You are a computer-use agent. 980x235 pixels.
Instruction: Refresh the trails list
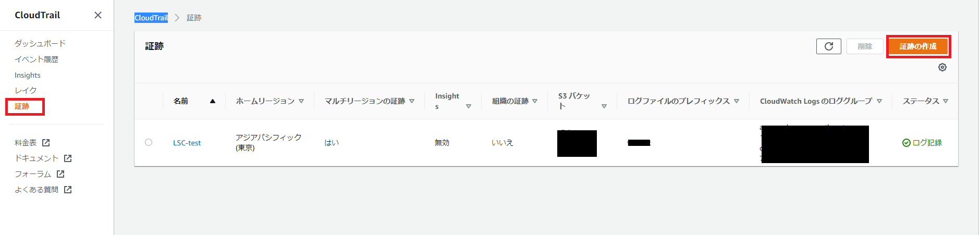(x=828, y=46)
